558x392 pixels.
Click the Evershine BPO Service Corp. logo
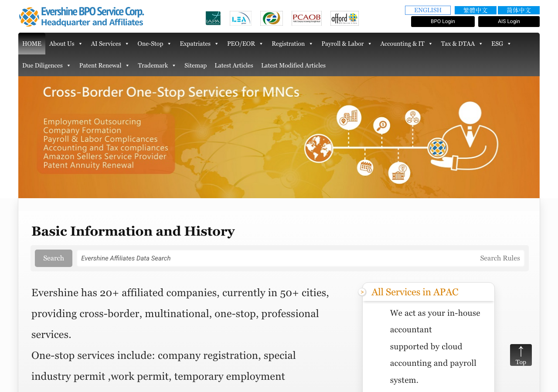(x=82, y=17)
